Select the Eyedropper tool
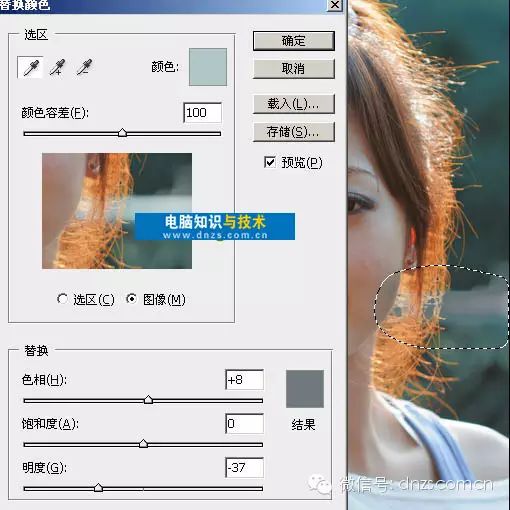 pyautogui.click(x=30, y=67)
